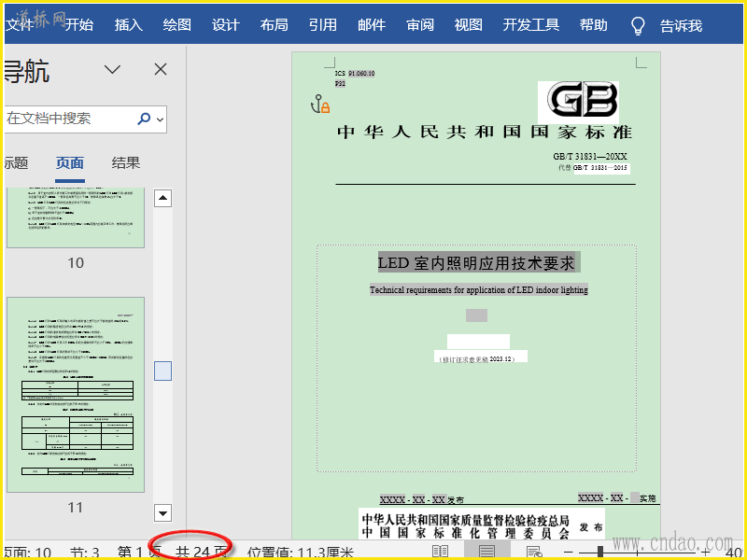Click the navigation pane scrollbar thumb
Screen dimensions: 747x560
(162, 371)
